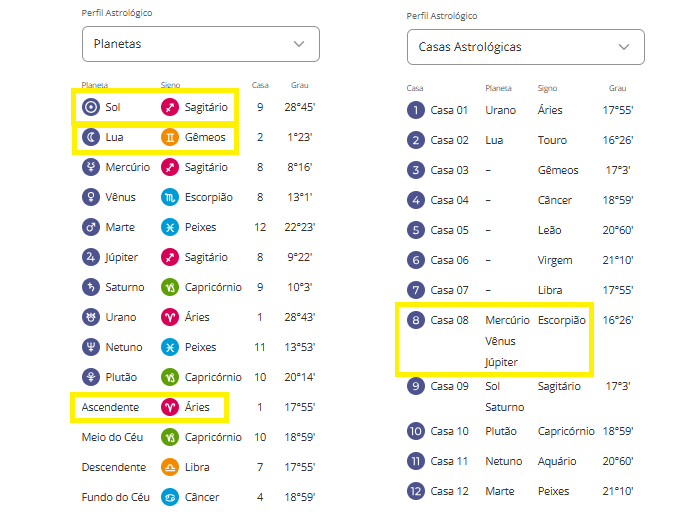Click the Marte planet symbol icon

coord(91,227)
